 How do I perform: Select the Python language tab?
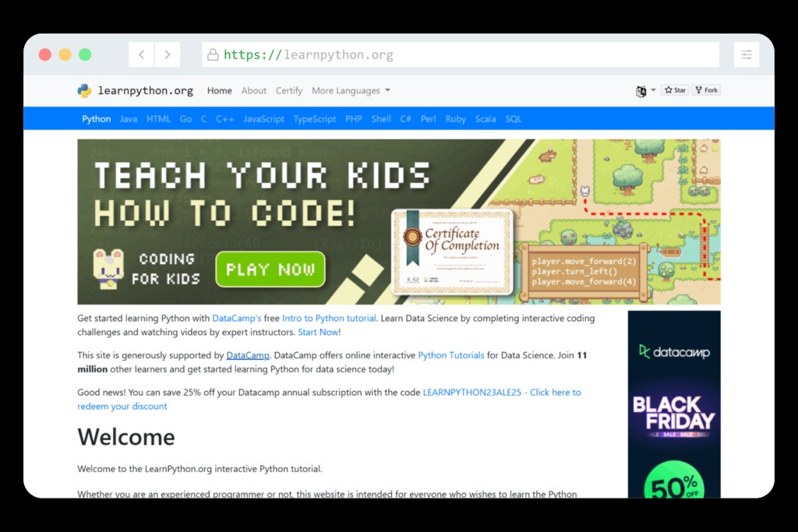96,119
